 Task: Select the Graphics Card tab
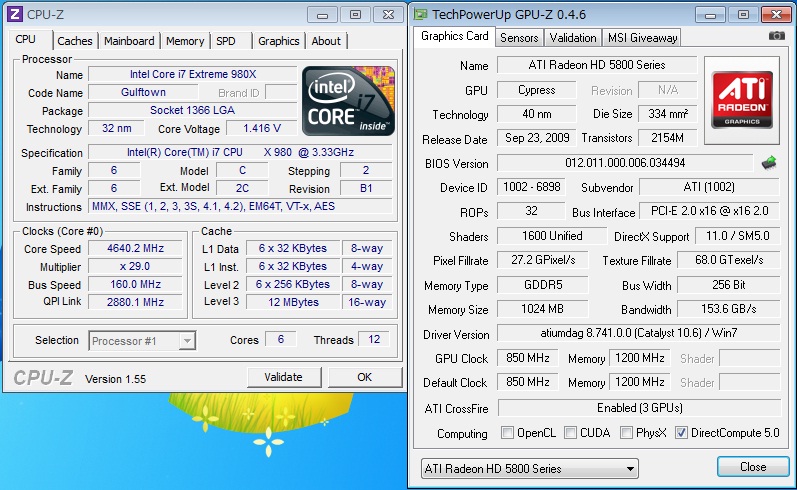click(454, 36)
